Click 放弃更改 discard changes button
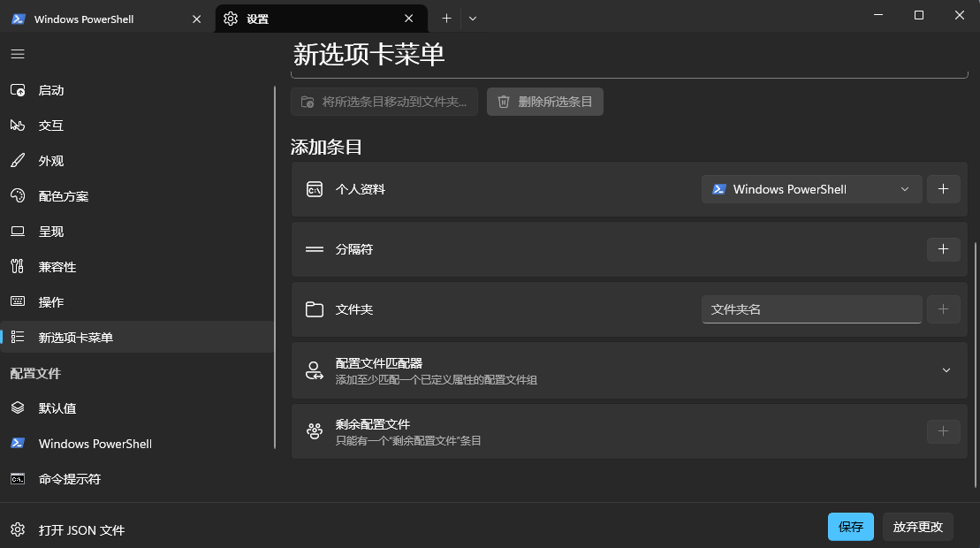 (918, 527)
